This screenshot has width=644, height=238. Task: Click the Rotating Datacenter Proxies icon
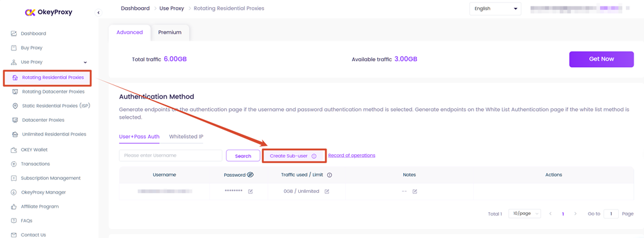[15, 92]
